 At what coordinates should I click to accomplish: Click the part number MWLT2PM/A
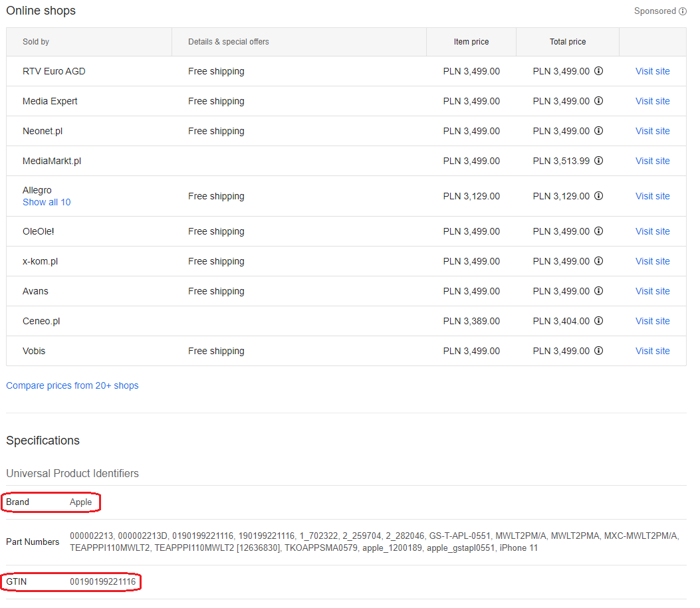tap(521, 536)
